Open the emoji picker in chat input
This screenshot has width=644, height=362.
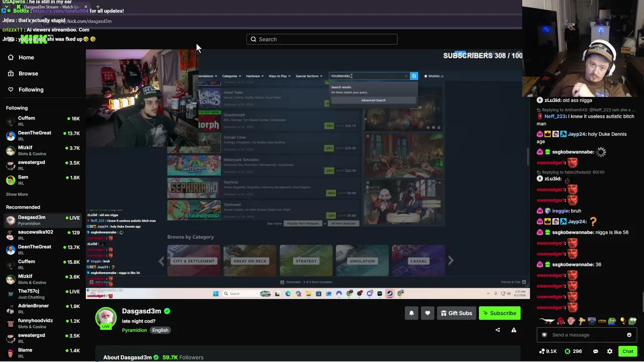pos(629,335)
